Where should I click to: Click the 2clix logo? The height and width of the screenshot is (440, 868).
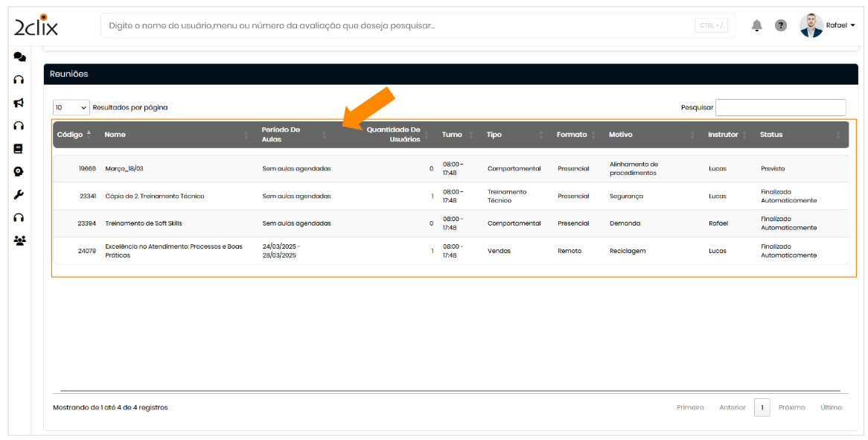pos(36,26)
